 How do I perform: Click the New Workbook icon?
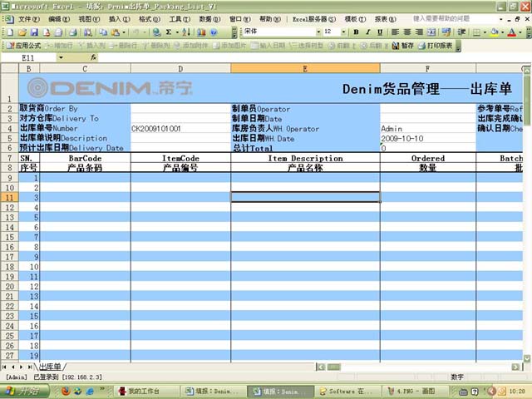[x=8, y=32]
